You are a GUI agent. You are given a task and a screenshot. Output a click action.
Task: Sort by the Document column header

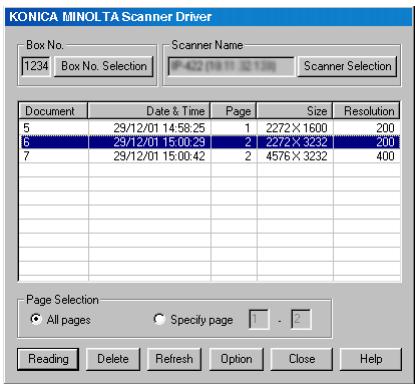pyautogui.click(x=53, y=111)
